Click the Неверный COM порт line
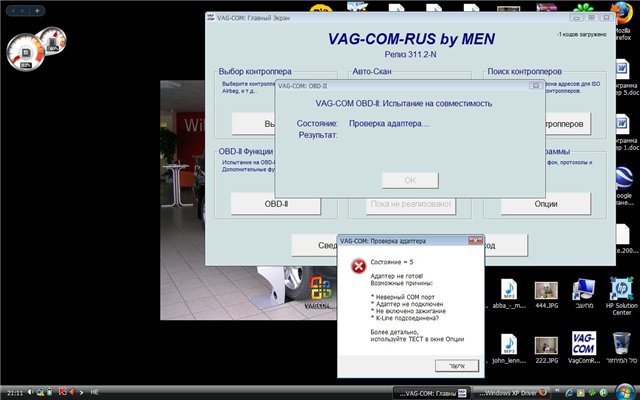Image resolution: width=640 pixels, height=400 pixels. tap(402, 297)
